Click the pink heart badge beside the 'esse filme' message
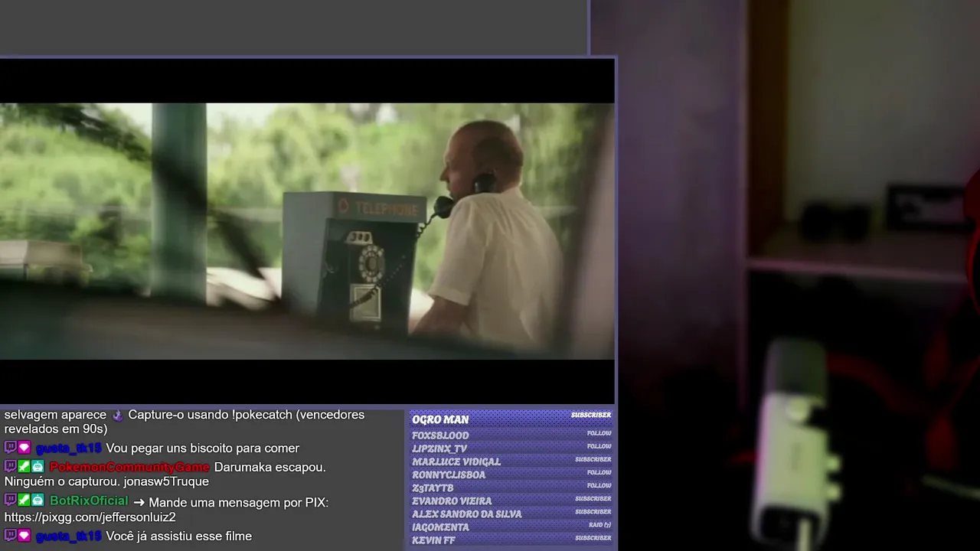 [24, 536]
